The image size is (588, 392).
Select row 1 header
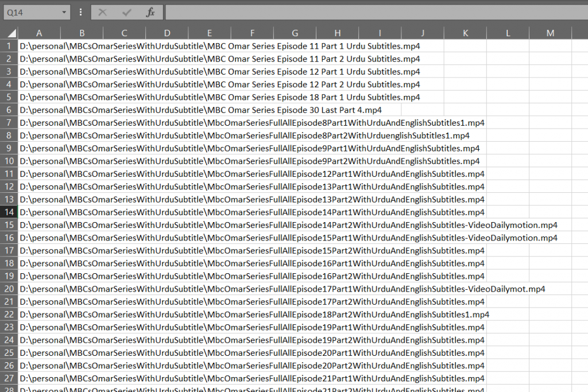point(9,46)
